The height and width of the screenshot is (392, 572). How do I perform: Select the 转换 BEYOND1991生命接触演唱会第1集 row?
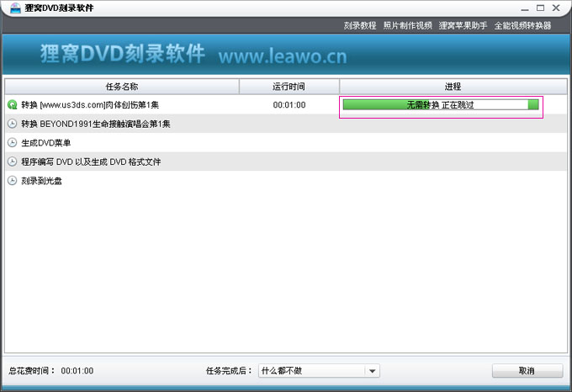point(286,124)
